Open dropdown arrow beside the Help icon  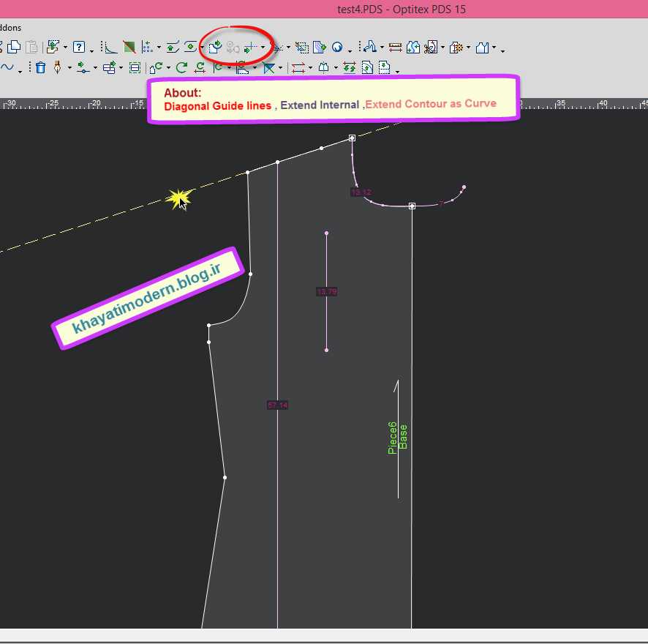(91, 49)
